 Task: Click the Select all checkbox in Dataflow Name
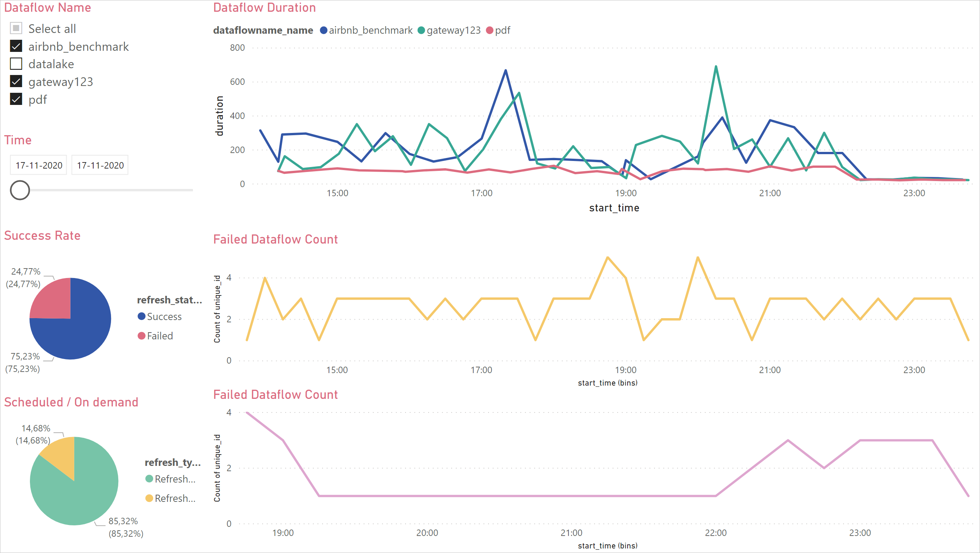(16, 28)
